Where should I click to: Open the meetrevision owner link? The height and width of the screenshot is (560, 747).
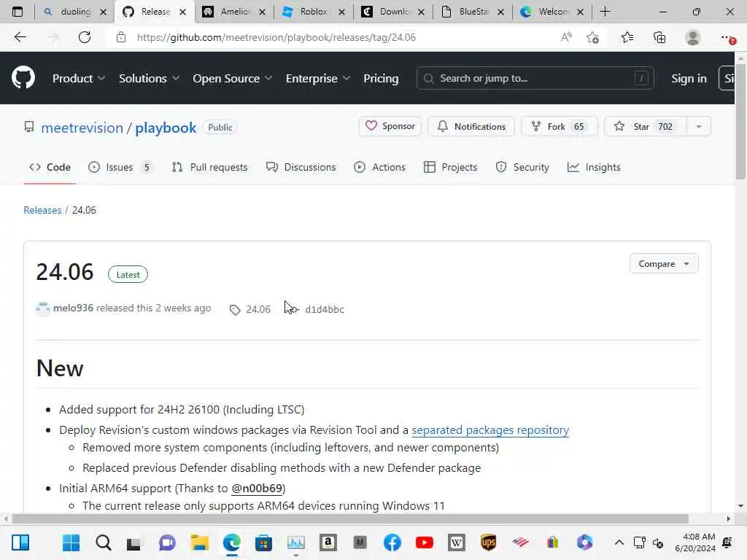(82, 128)
